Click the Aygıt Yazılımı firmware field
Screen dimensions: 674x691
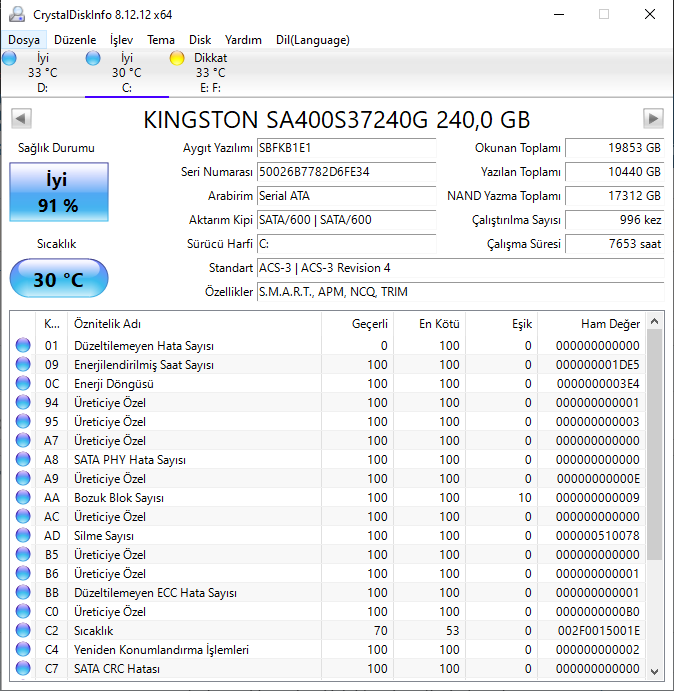coord(346,148)
